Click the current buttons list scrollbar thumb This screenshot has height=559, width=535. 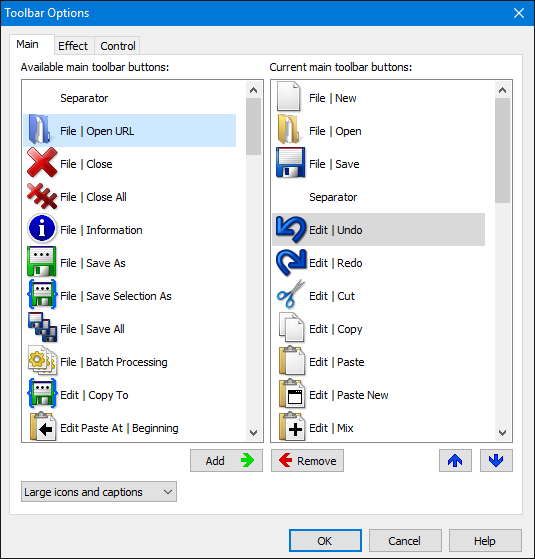click(503, 150)
